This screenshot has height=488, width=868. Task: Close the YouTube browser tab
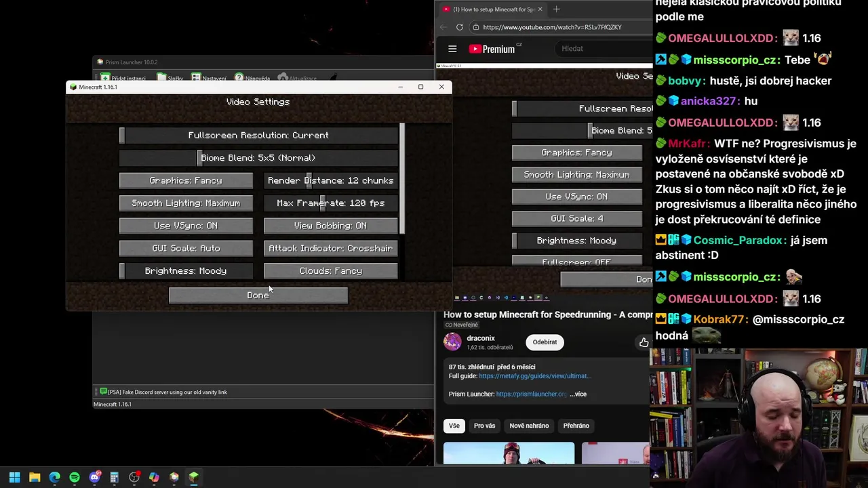540,9
